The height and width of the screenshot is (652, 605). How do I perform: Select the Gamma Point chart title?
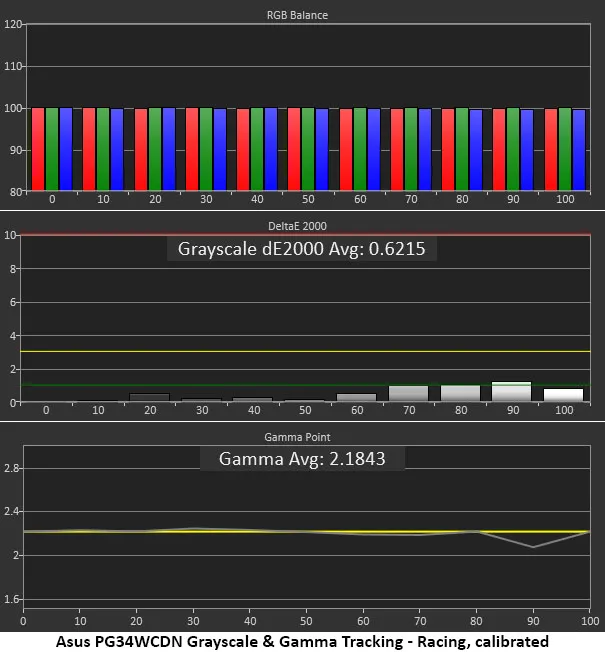(x=302, y=437)
